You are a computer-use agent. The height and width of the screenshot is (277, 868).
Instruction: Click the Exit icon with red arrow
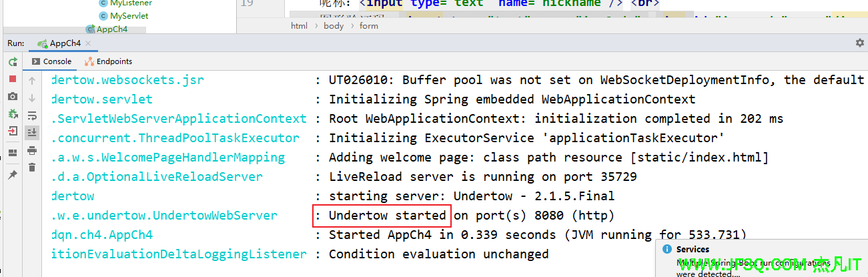point(13,131)
